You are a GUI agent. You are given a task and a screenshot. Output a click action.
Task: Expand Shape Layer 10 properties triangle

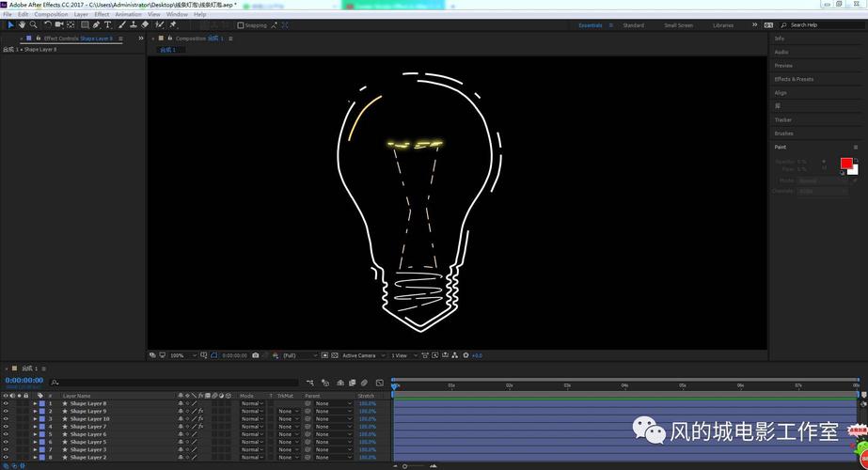(x=35, y=419)
